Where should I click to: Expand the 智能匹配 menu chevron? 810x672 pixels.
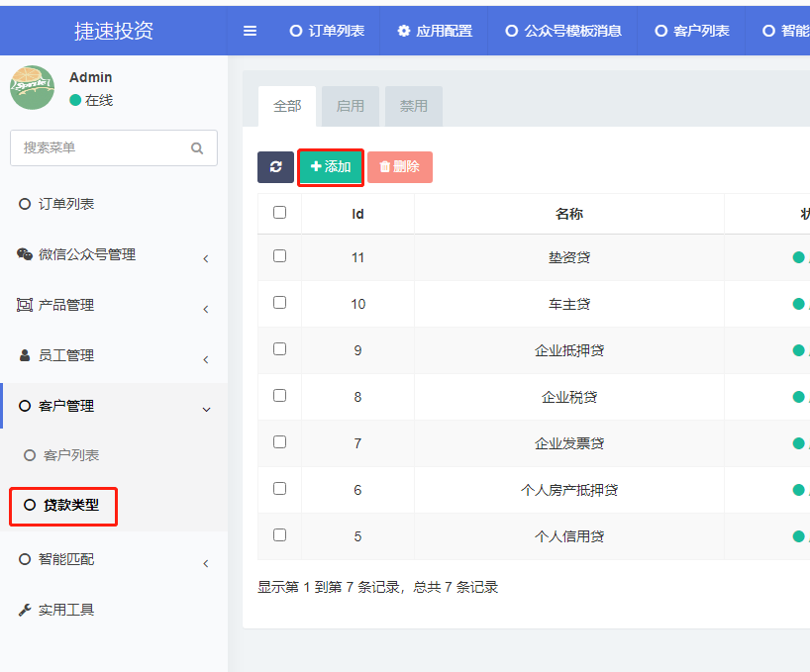pyautogui.click(x=206, y=563)
